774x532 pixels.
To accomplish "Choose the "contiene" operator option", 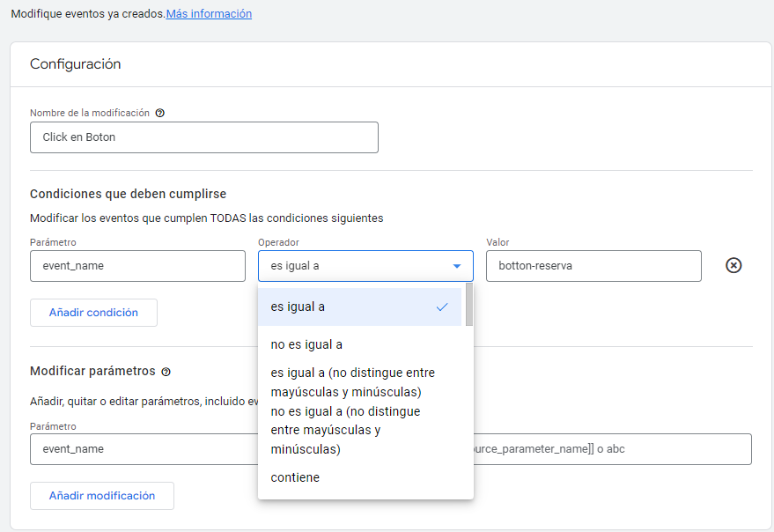I will (295, 477).
